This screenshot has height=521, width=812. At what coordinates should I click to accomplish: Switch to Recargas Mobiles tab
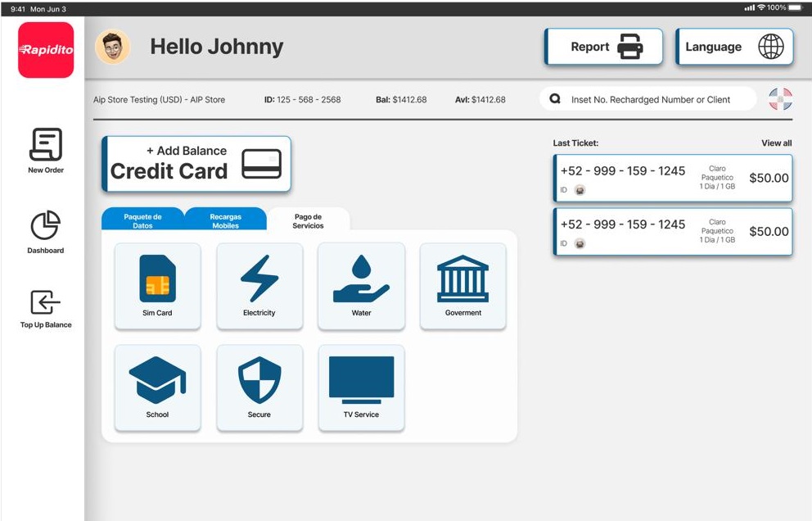226,220
